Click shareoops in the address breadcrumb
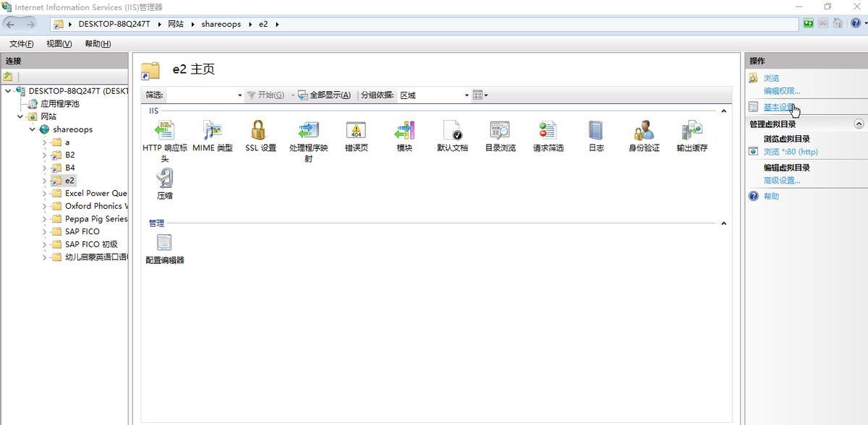 [221, 24]
